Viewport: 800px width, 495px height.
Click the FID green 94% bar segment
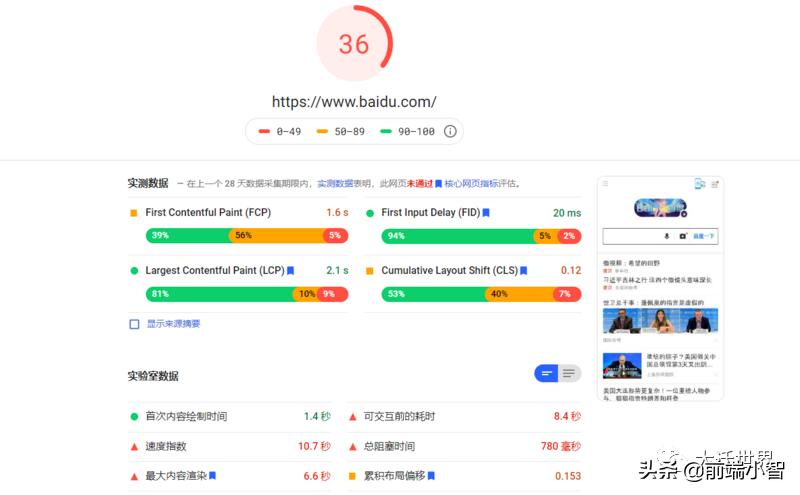click(458, 236)
